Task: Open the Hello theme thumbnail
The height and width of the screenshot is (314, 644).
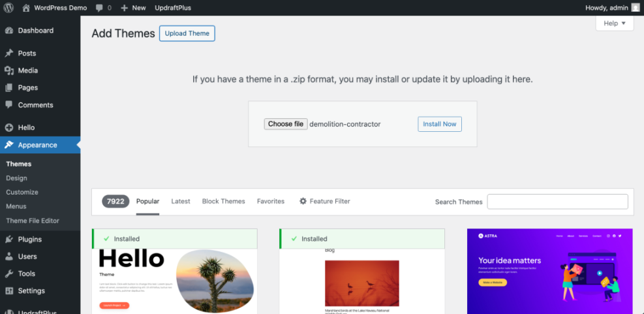Action: coord(175,272)
